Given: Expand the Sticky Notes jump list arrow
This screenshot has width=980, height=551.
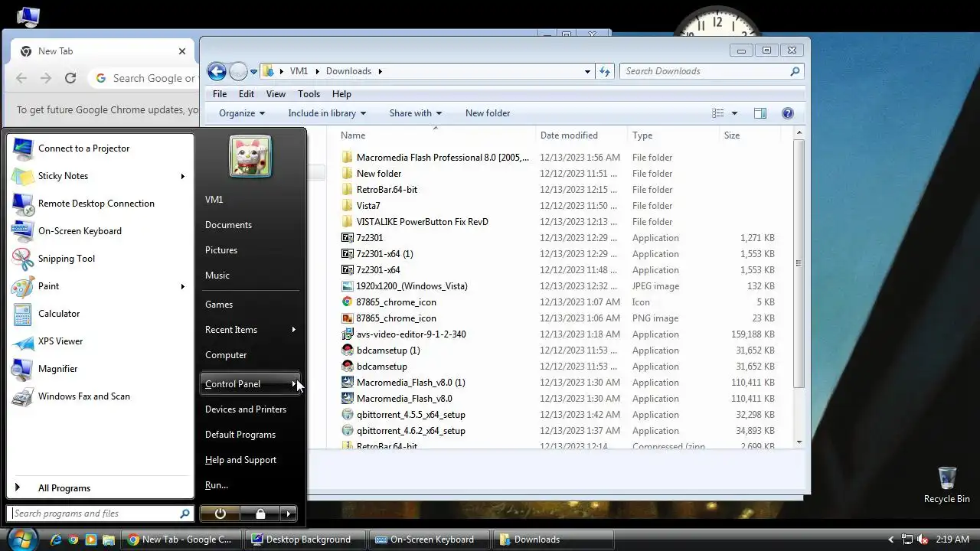Looking at the screenshot, I should click(182, 176).
